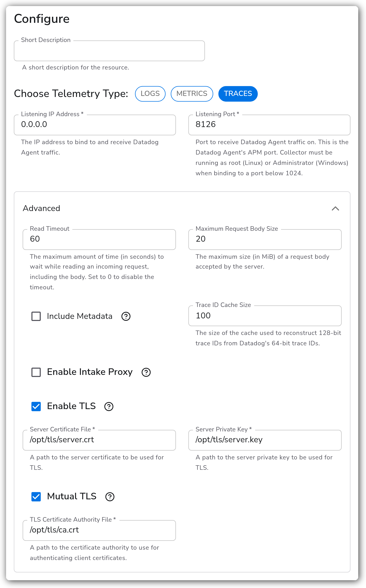Edit the Listening IP Address field
This screenshot has width=366, height=588.
(95, 125)
